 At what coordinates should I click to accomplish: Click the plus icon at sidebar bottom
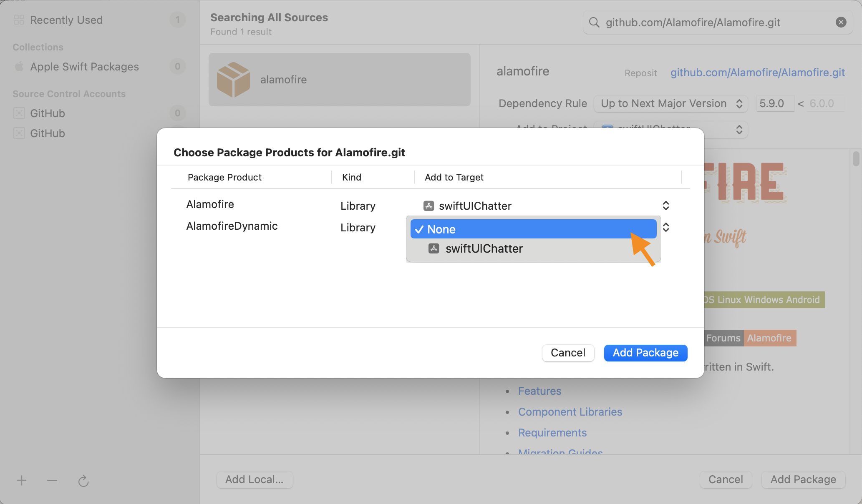21,481
